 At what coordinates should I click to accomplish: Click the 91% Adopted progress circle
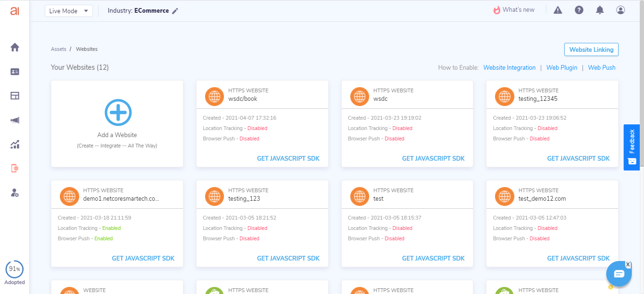(15, 269)
